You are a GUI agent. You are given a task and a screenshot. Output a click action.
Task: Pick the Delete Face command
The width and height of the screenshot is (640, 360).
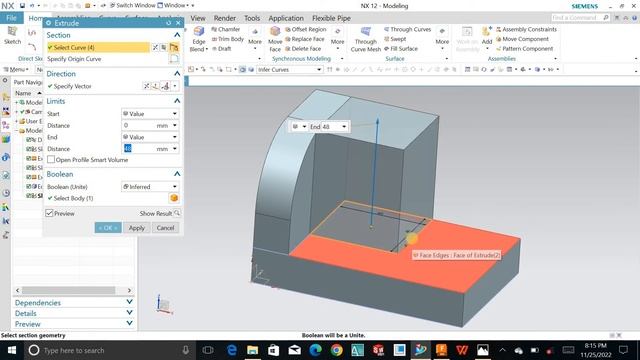click(x=303, y=49)
